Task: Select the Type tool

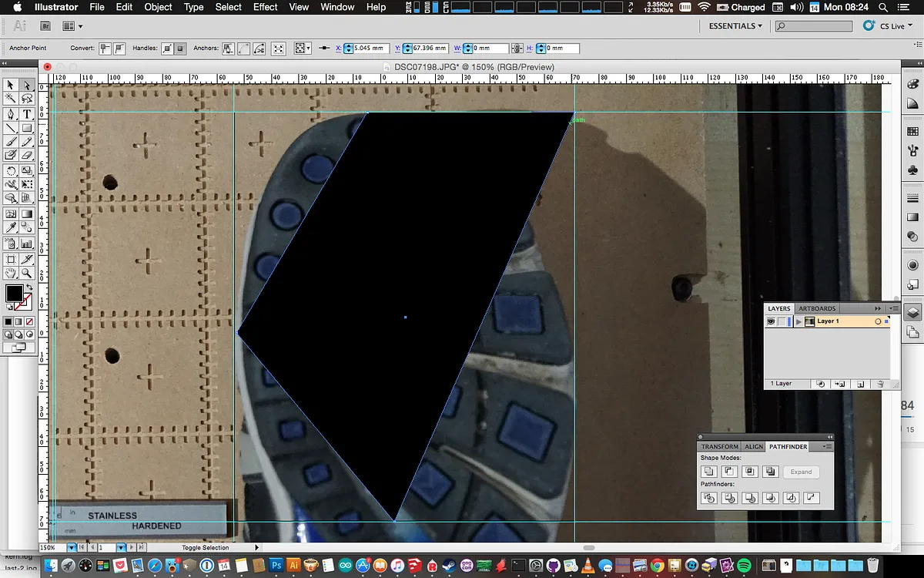Action: [27, 114]
